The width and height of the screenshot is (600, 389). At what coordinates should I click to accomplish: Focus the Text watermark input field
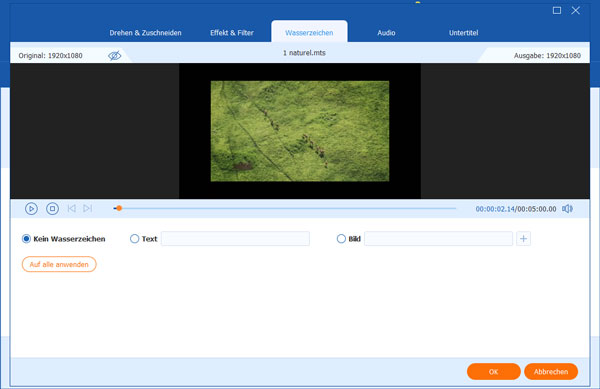(x=235, y=239)
